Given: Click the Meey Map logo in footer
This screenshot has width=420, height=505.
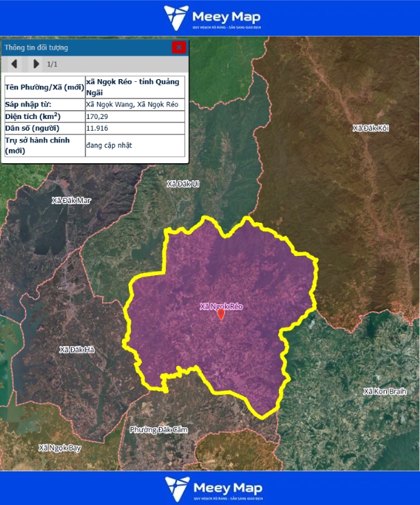Looking at the screenshot, I should click(x=209, y=488).
